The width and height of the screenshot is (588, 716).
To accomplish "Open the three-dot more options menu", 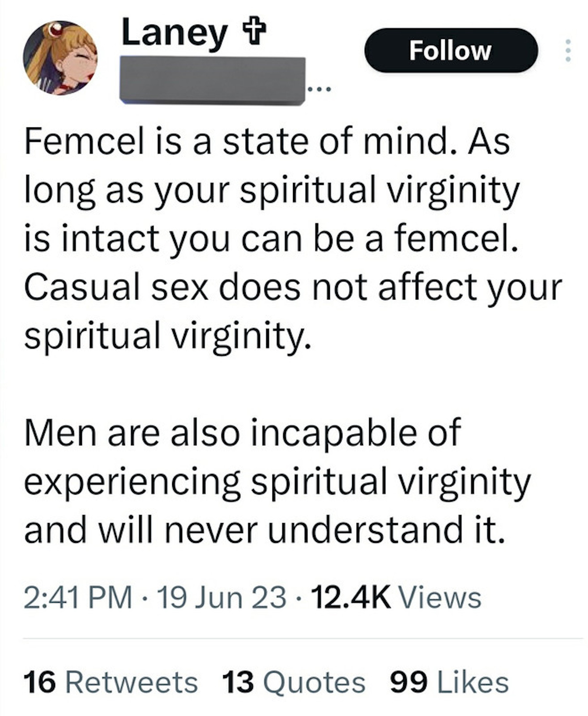I will (x=568, y=50).
